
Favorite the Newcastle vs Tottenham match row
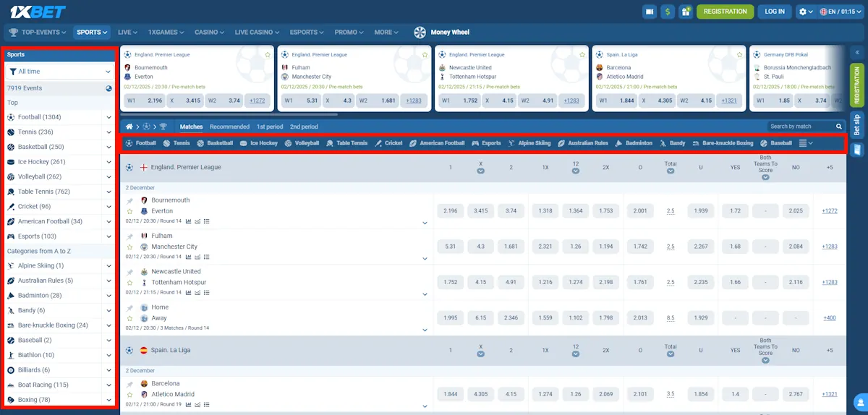(x=130, y=283)
